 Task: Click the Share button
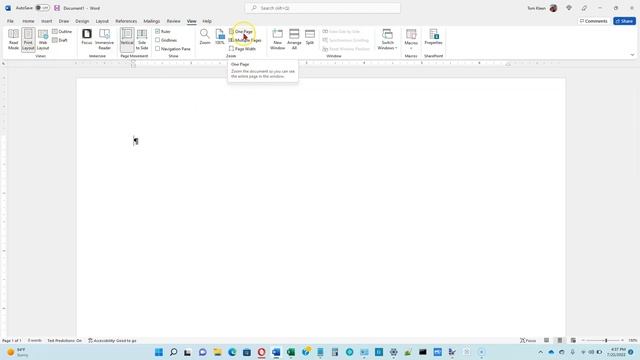tap(624, 21)
